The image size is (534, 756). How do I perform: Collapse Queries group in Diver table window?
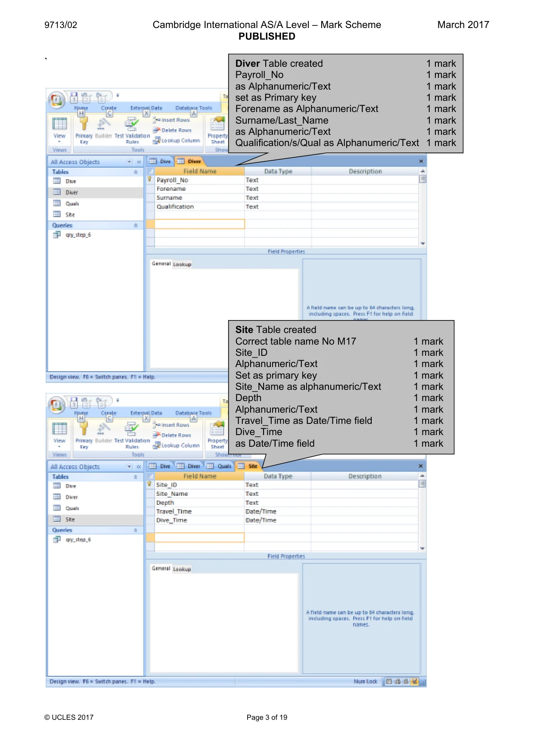(x=136, y=225)
